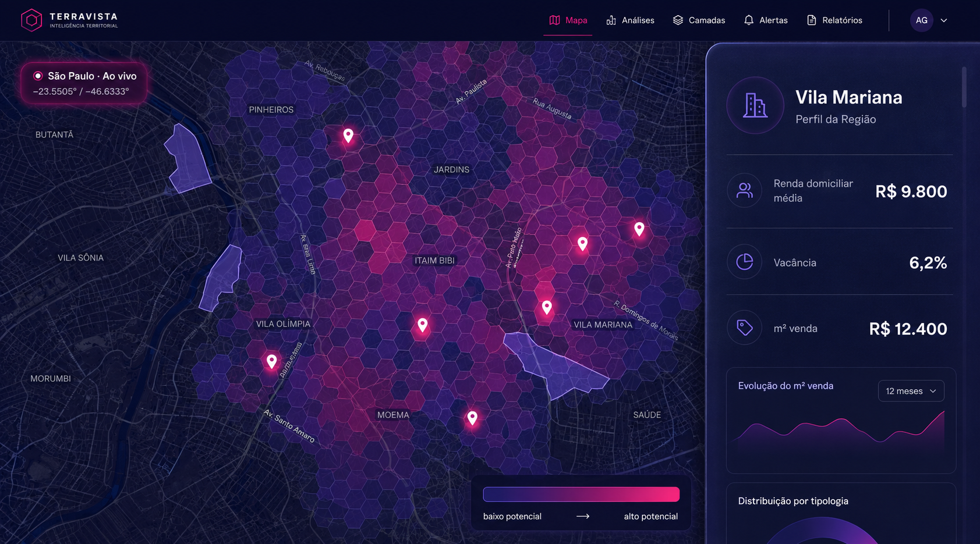
Task: Click the household income people icon
Action: click(x=745, y=190)
